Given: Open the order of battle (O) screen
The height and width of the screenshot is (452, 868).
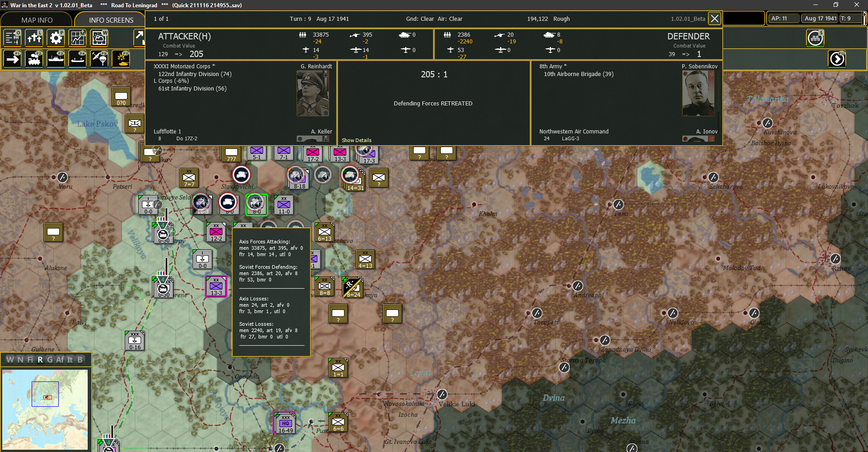Looking at the screenshot, I should pos(12,38).
